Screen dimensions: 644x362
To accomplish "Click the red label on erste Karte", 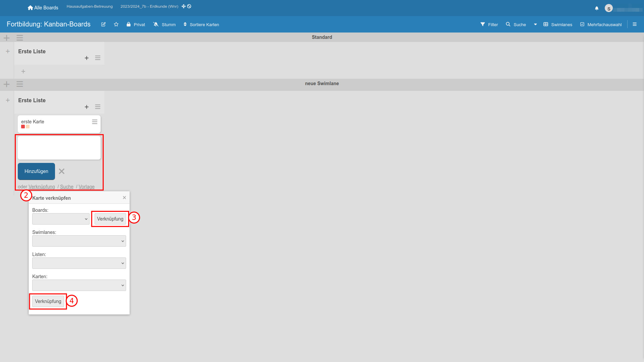I will click(x=23, y=127).
